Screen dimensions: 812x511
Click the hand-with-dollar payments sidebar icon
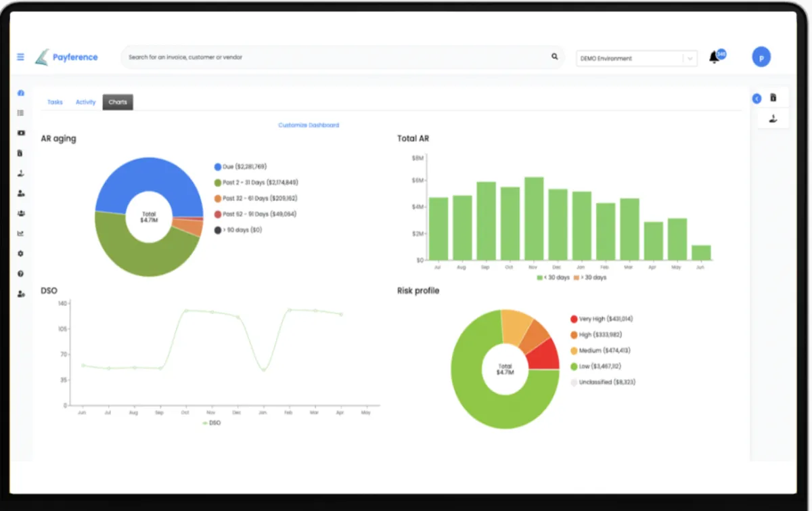click(21, 173)
